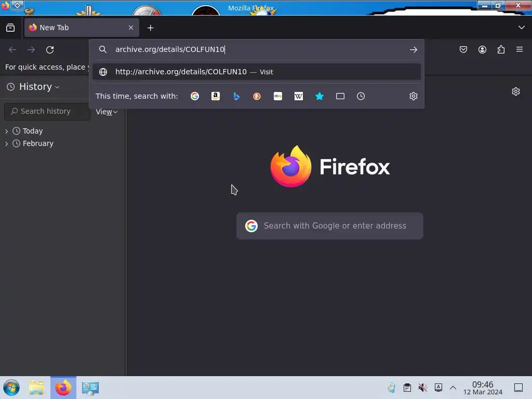Open the View sort dropdown
Screen dimensions: 532x399
107,112
